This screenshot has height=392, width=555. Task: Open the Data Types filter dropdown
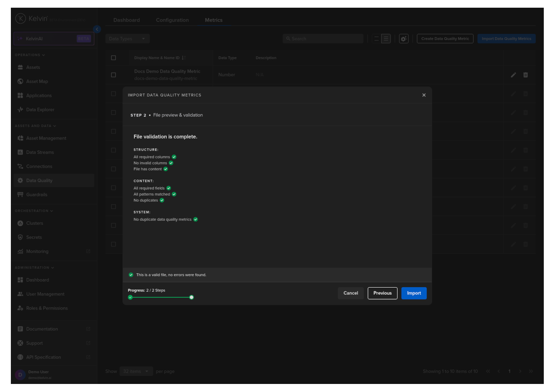click(x=127, y=39)
